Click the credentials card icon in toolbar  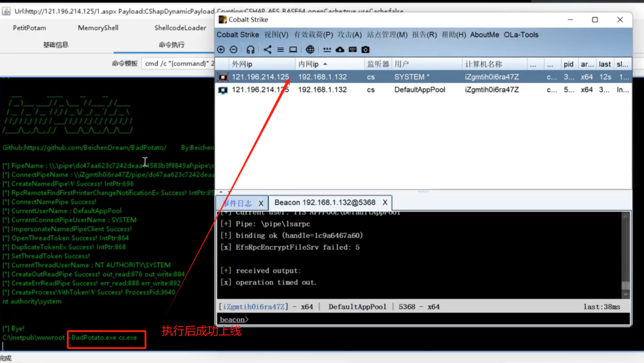click(353, 50)
